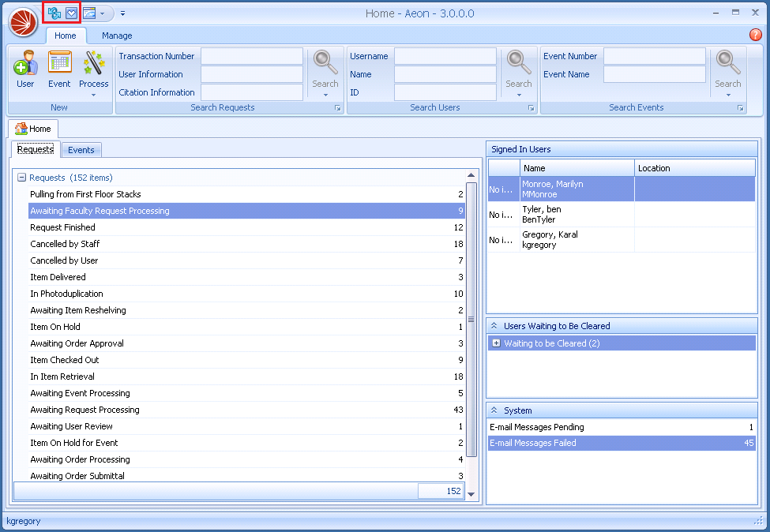Collapse the Users Waiting to Be Cleared panel
The width and height of the screenshot is (770, 532).
pos(494,326)
